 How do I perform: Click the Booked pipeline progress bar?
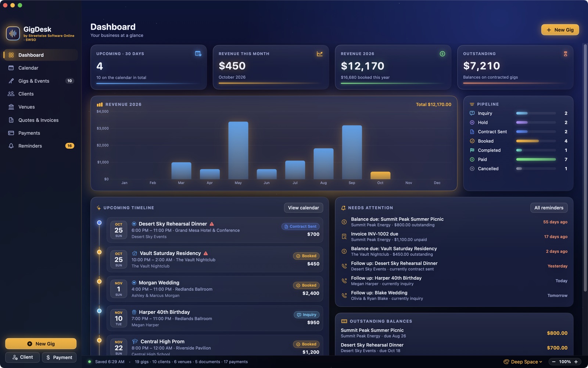(x=536, y=141)
